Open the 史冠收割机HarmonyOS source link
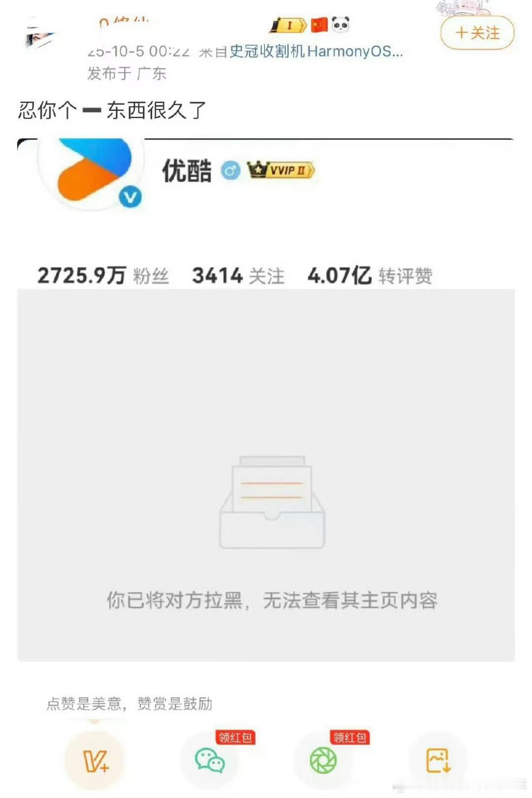Image resolution: width=532 pixels, height=798 pixels. pos(316,51)
